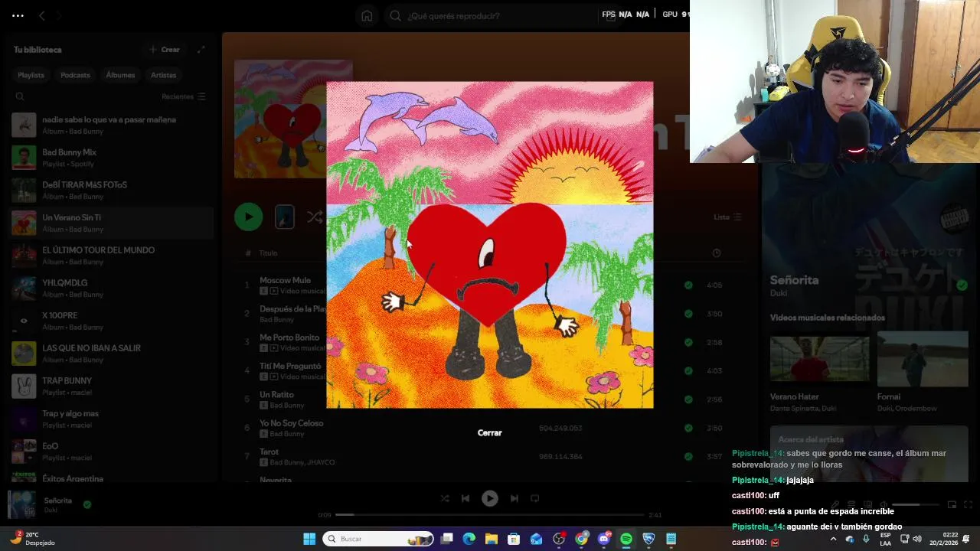
Task: Click the player bar play/pause button
Action: tap(490, 498)
